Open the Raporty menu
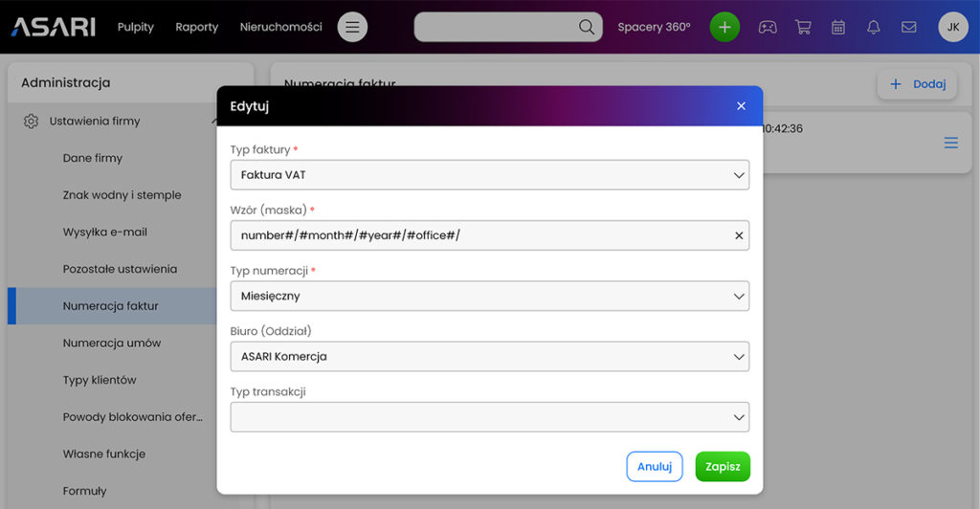The width and height of the screenshot is (980, 509). (x=197, y=27)
